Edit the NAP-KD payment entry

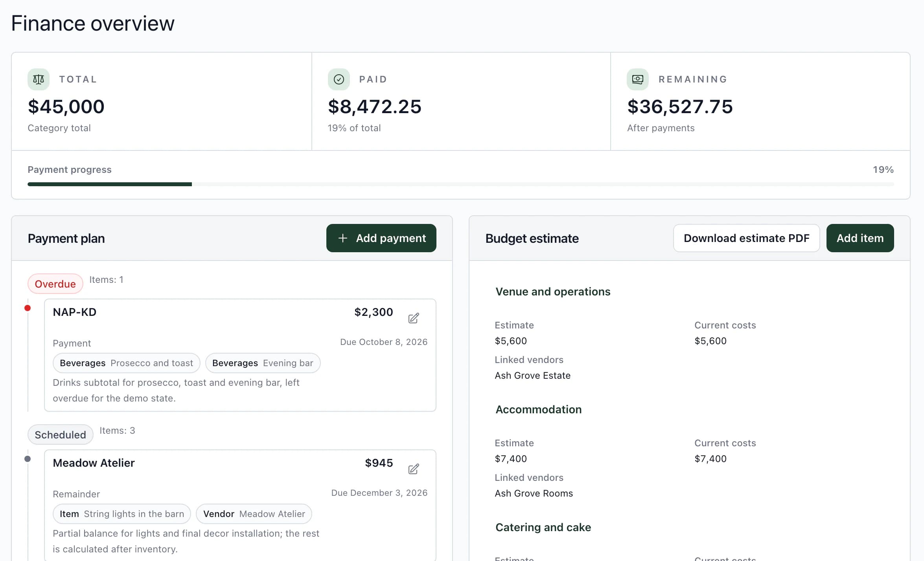(x=413, y=318)
